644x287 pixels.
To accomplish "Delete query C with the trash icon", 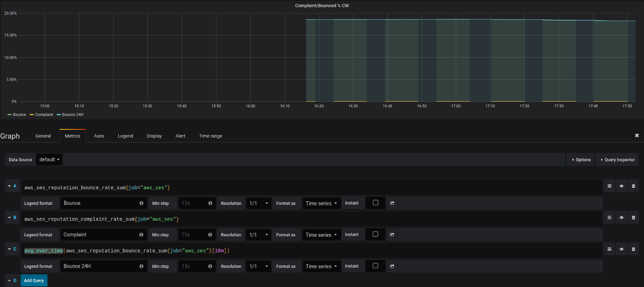I will [633, 249].
